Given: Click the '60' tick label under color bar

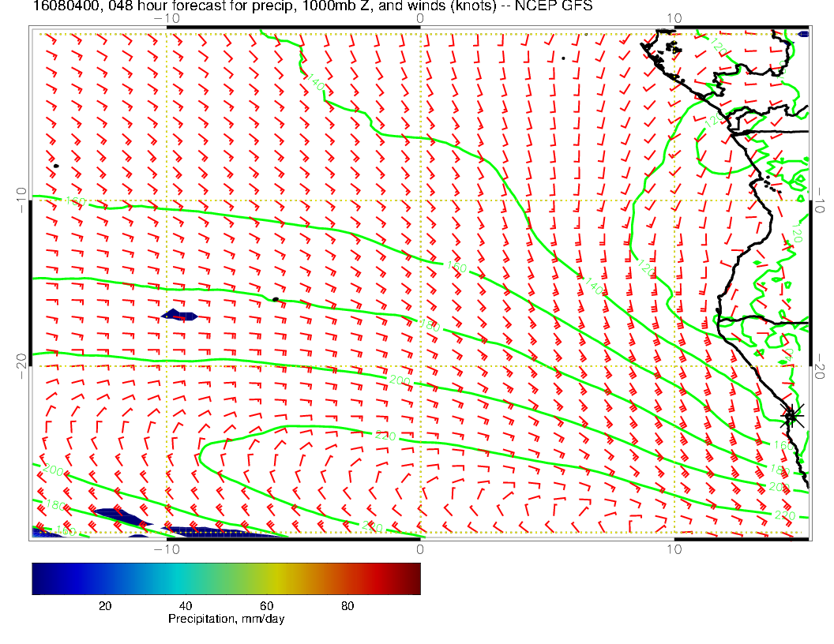Looking at the screenshot, I should [266, 606].
